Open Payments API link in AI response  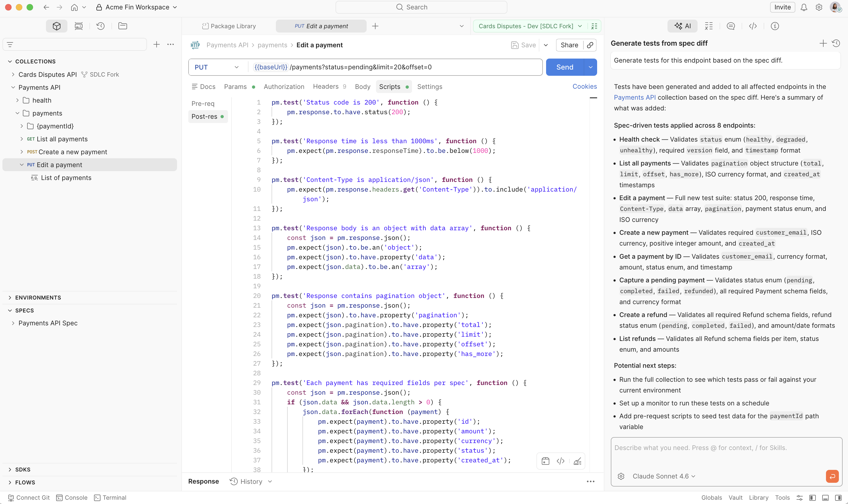click(x=634, y=98)
